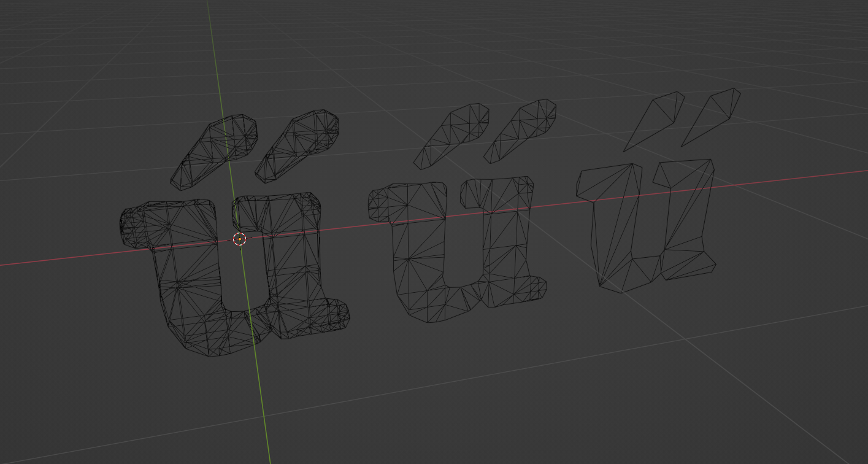Click the left accent mark of the middle letter
This screenshot has height=464, width=868.
[455, 135]
